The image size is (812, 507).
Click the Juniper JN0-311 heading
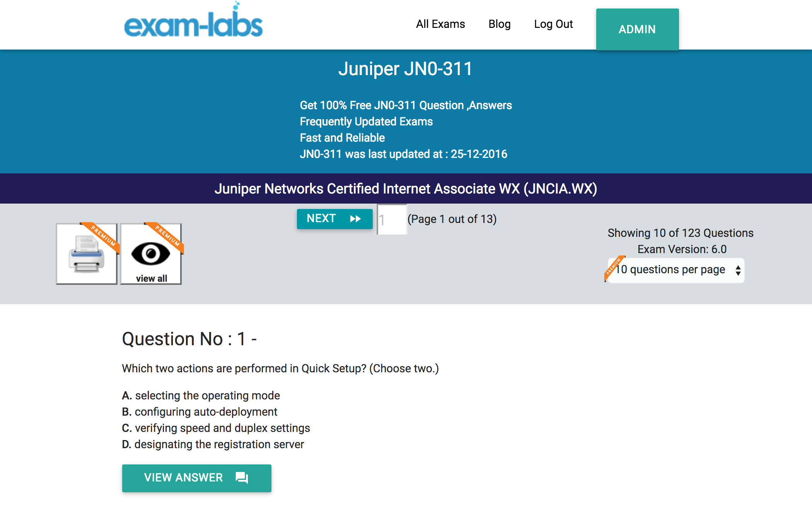coord(406,69)
